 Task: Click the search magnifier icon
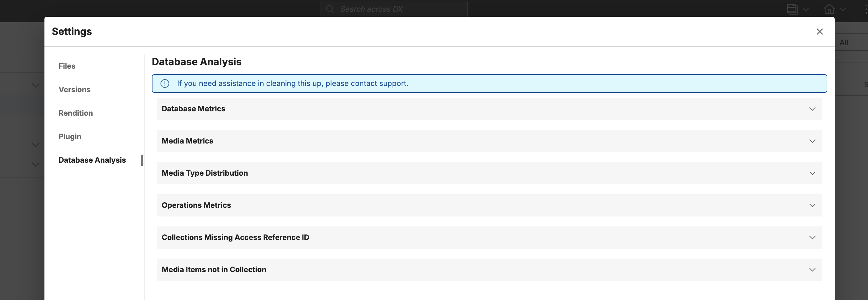pyautogui.click(x=330, y=9)
